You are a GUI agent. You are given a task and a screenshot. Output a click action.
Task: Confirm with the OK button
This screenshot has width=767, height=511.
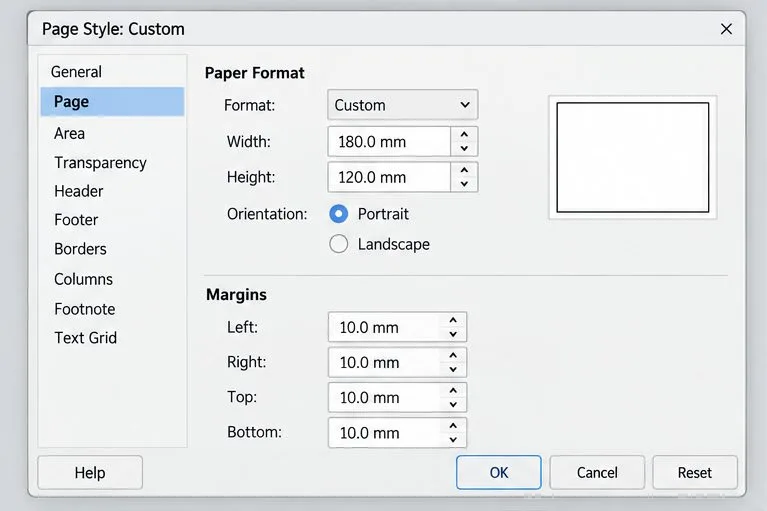coord(498,473)
